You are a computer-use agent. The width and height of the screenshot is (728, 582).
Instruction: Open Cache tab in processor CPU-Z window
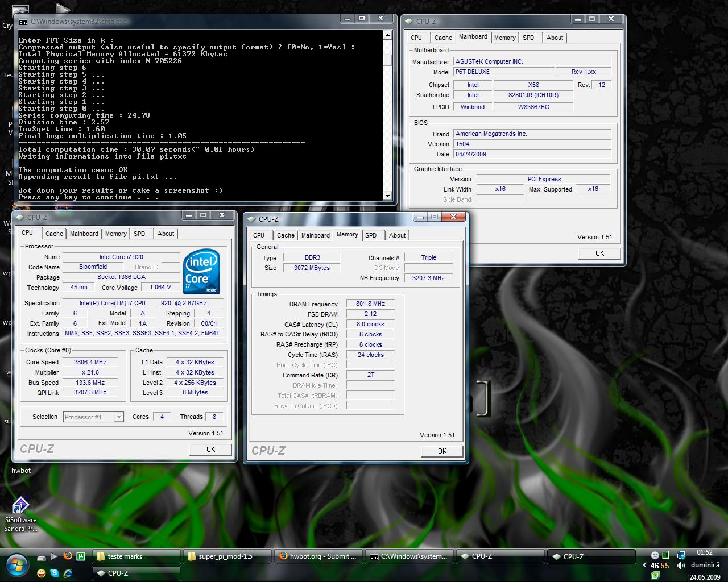[x=54, y=234]
